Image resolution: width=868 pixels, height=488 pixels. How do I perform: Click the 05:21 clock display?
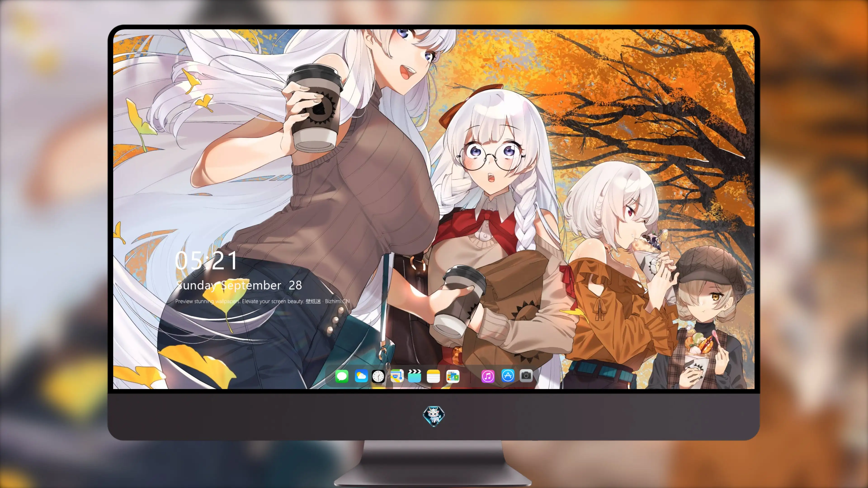pyautogui.click(x=206, y=260)
